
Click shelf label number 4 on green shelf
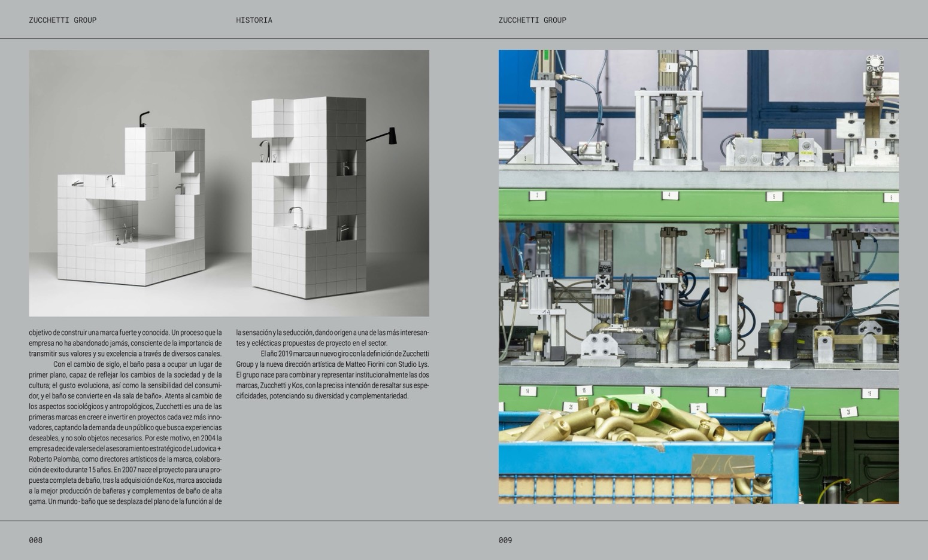pos(669,196)
